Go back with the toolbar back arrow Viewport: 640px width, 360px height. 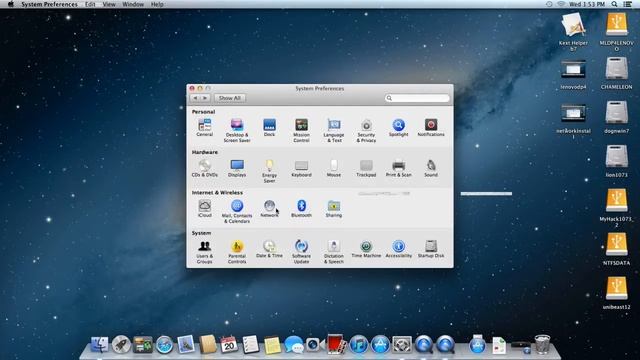tap(195, 98)
